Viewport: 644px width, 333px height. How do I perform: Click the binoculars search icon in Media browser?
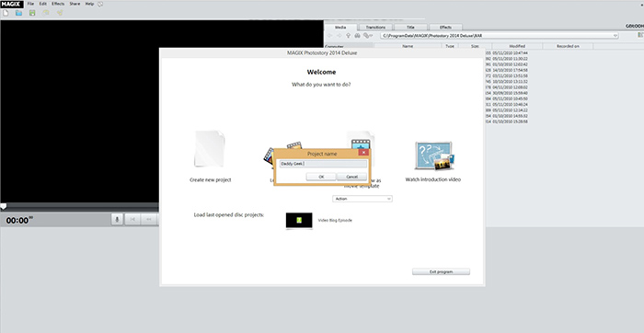pos(357,36)
